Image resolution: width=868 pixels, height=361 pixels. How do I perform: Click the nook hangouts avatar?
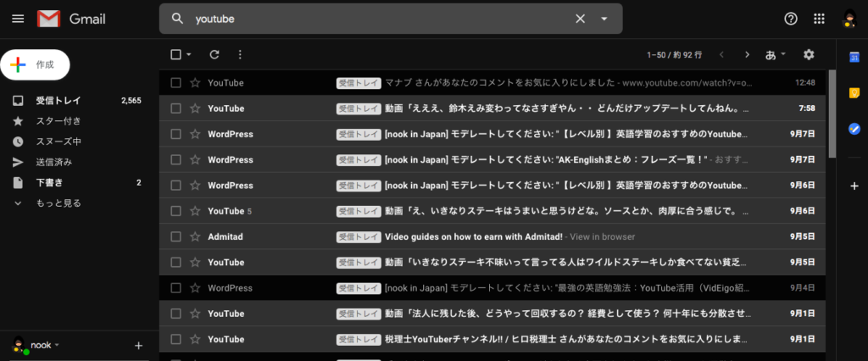19,345
